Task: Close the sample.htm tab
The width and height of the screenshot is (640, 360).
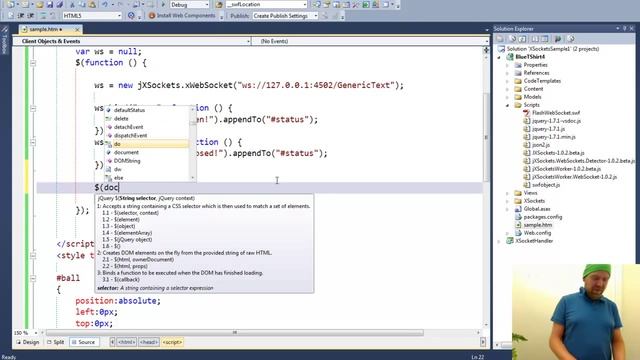Action: 77,29
